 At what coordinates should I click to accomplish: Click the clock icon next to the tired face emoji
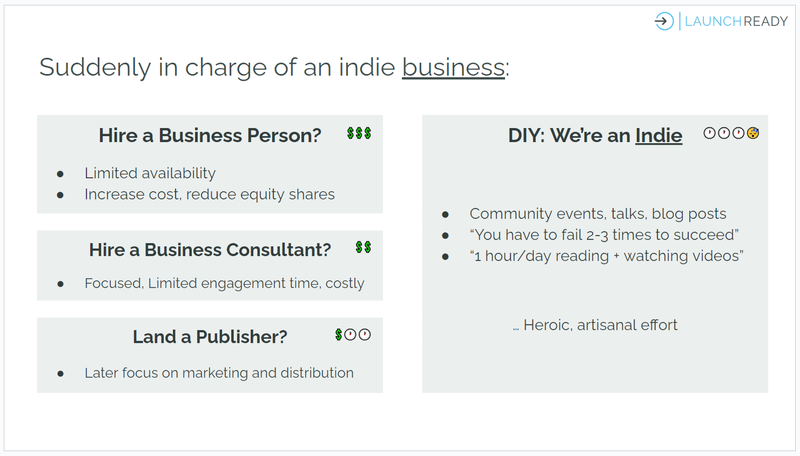[738, 133]
